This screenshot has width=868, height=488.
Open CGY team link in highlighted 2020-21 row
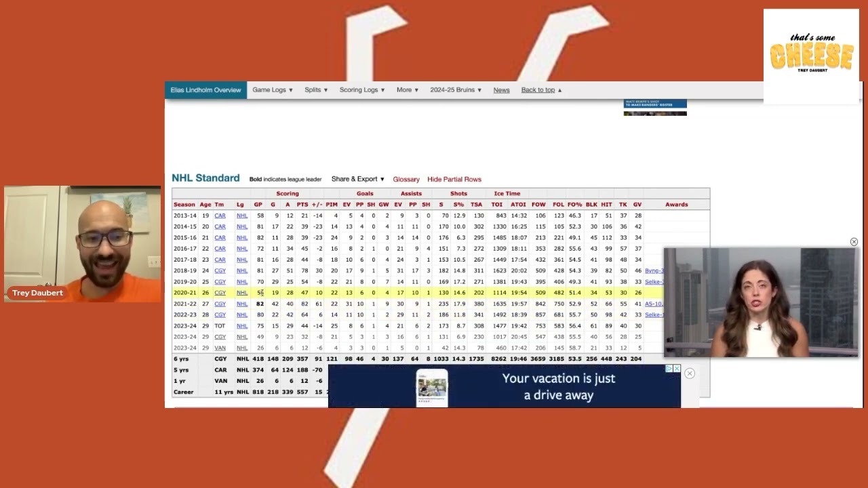220,293
